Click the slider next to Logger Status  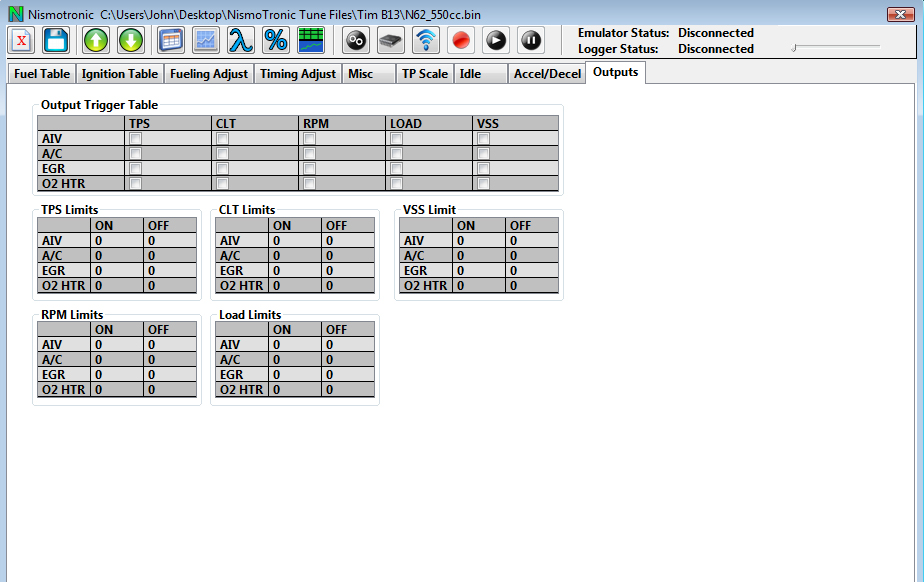pyautogui.click(x=835, y=47)
